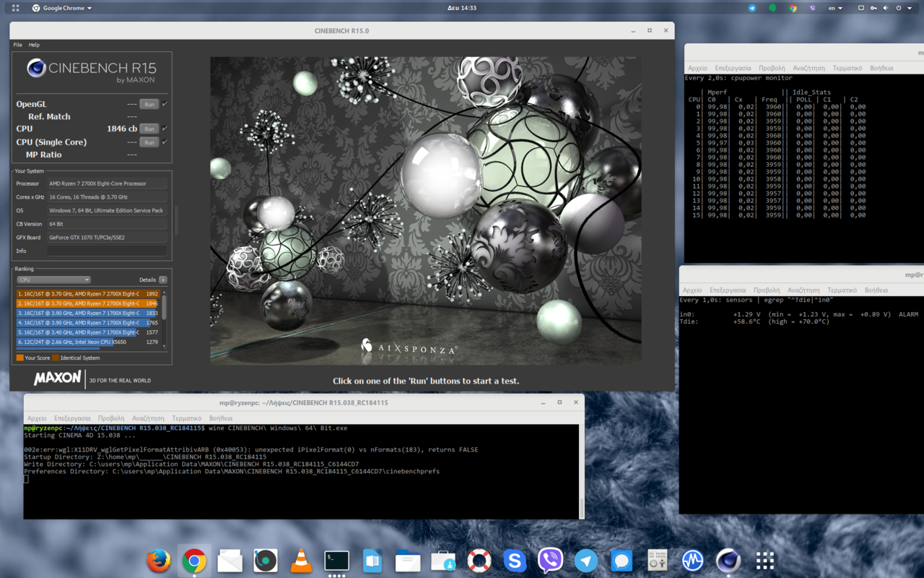Select ranking row 2 with score 1846

pos(87,303)
